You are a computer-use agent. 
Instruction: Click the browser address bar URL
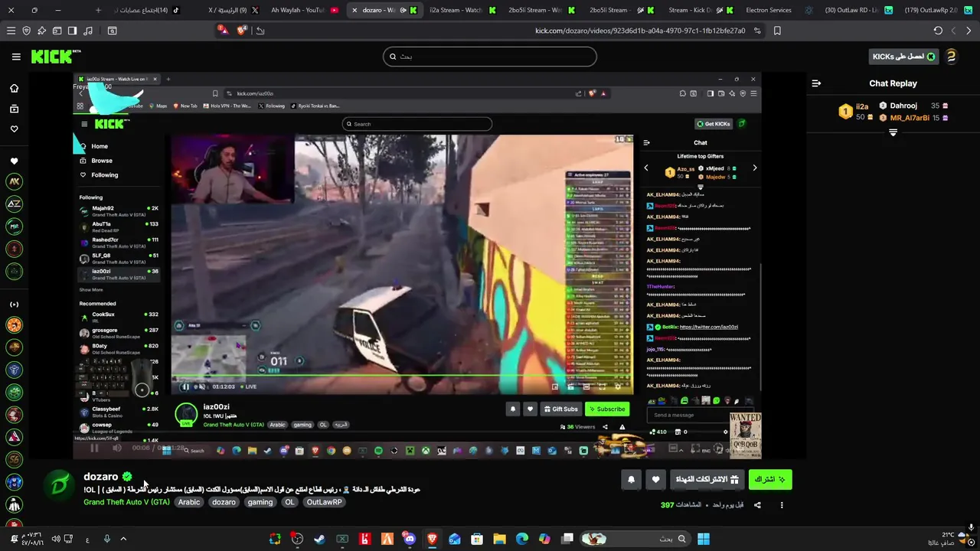(x=640, y=31)
